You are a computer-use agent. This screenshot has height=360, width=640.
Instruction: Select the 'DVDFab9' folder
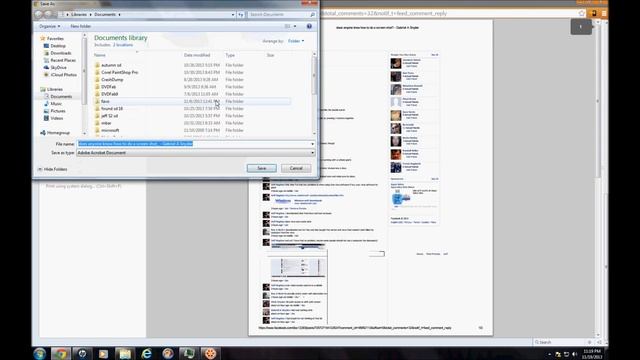pos(109,94)
